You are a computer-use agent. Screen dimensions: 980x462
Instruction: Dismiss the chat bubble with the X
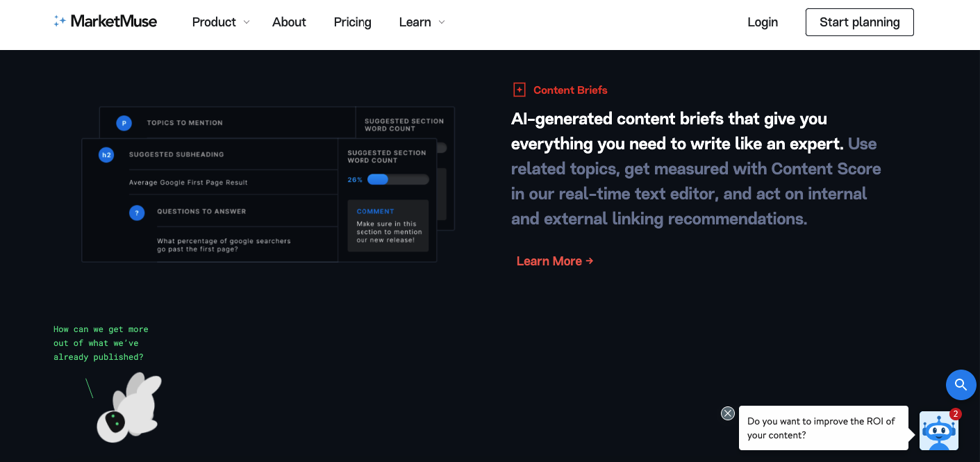click(728, 413)
